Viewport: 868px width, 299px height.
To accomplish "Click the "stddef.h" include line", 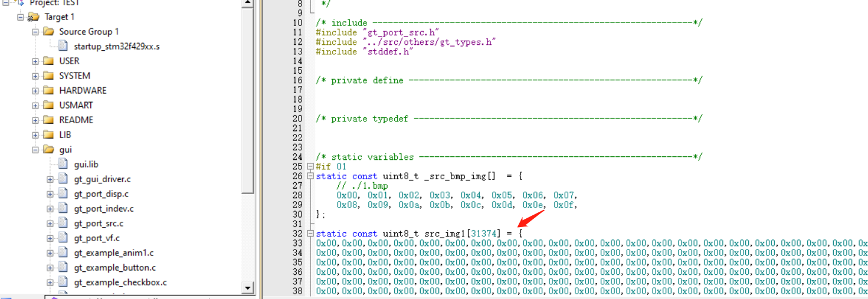I will click(365, 51).
